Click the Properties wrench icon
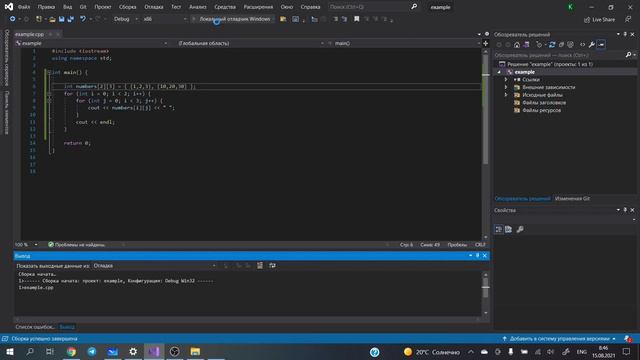 pyautogui.click(x=592, y=44)
